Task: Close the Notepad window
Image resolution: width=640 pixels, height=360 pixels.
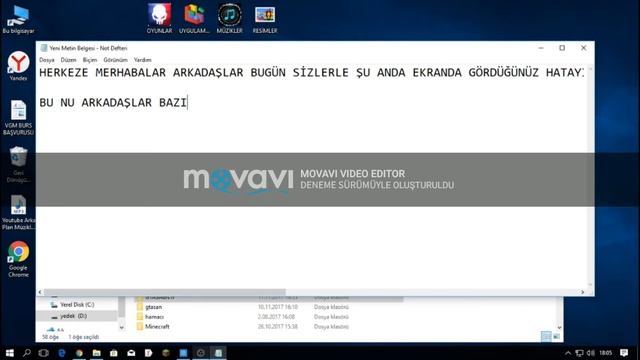Action: point(584,48)
